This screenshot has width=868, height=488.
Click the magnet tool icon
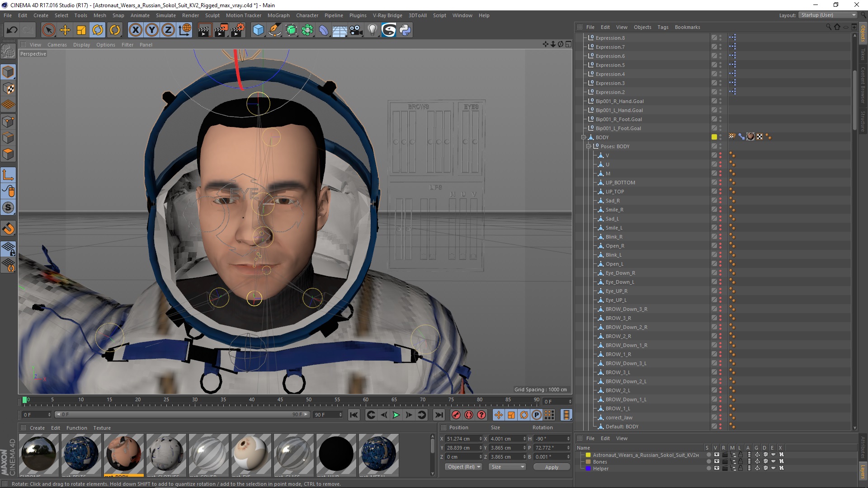[x=8, y=229]
